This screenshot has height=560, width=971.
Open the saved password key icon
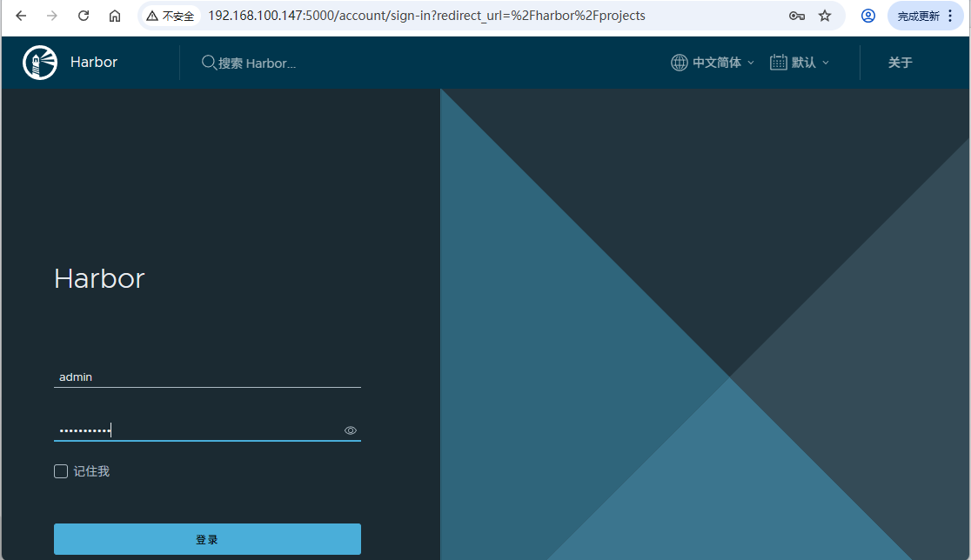click(x=796, y=16)
